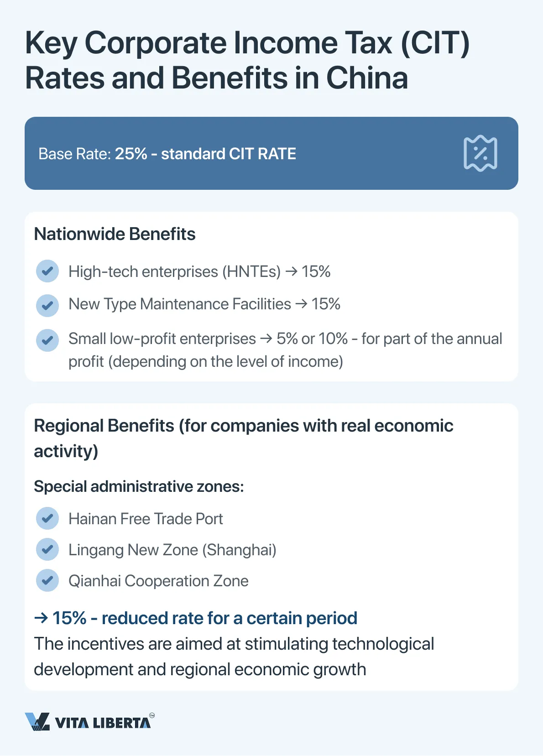Click the Qianhai Cooperation Zone text
Viewport: 543px width, 756px height.
[158, 581]
